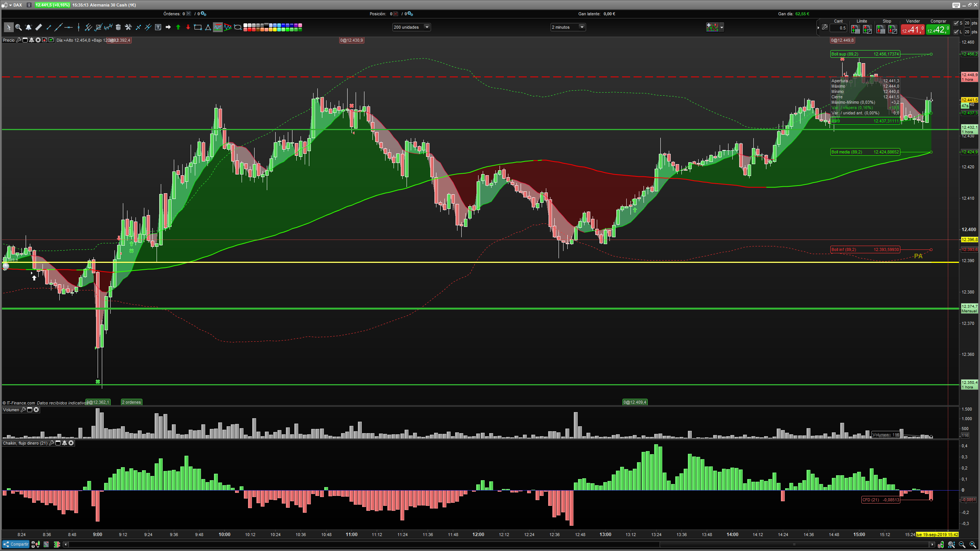Viewport: 980px width, 551px height.
Task: Click the Cant quantity input field
Action: pos(838,28)
